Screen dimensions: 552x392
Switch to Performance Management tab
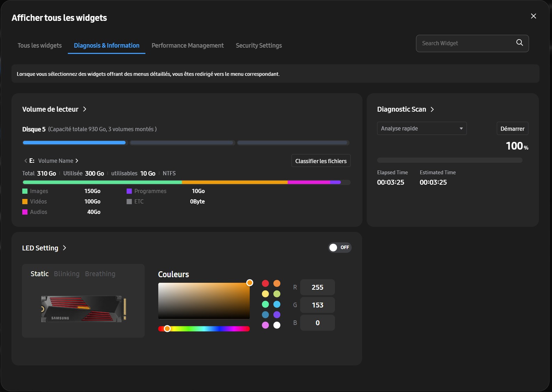[187, 46]
